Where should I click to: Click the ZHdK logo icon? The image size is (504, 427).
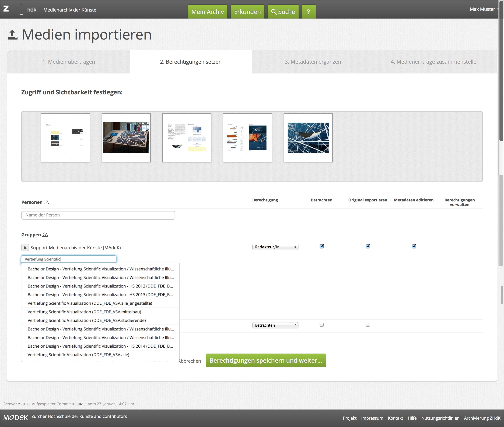point(6,9)
